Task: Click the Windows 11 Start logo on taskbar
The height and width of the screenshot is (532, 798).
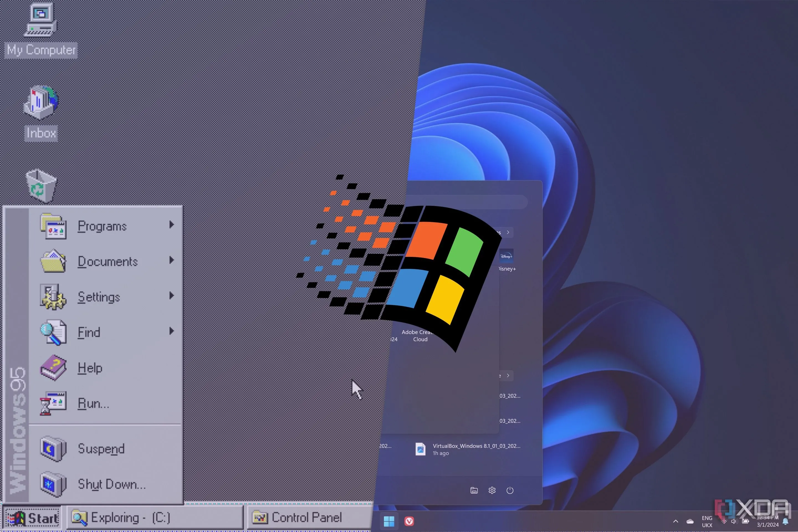Action: (389, 521)
